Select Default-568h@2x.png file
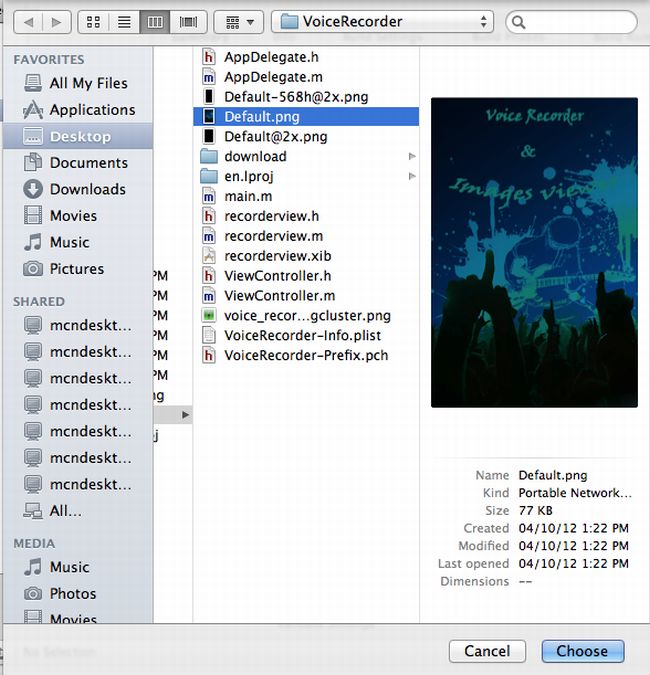650x675 pixels. tap(306, 97)
